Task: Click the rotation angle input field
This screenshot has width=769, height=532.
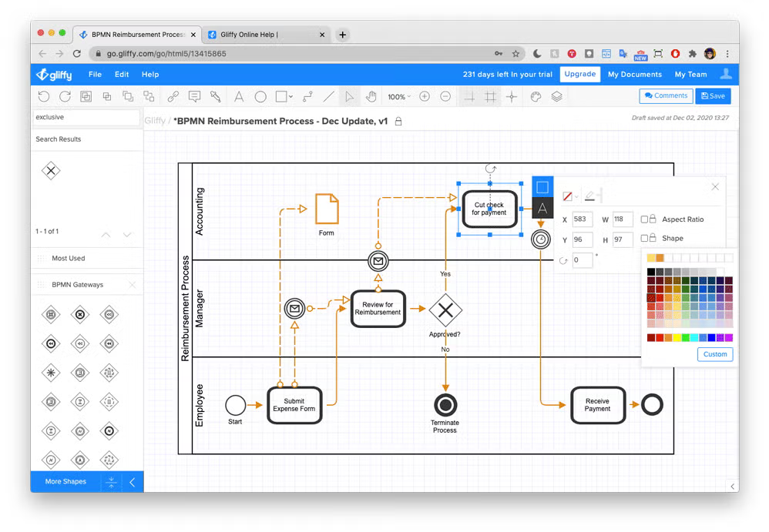Action: click(x=583, y=260)
